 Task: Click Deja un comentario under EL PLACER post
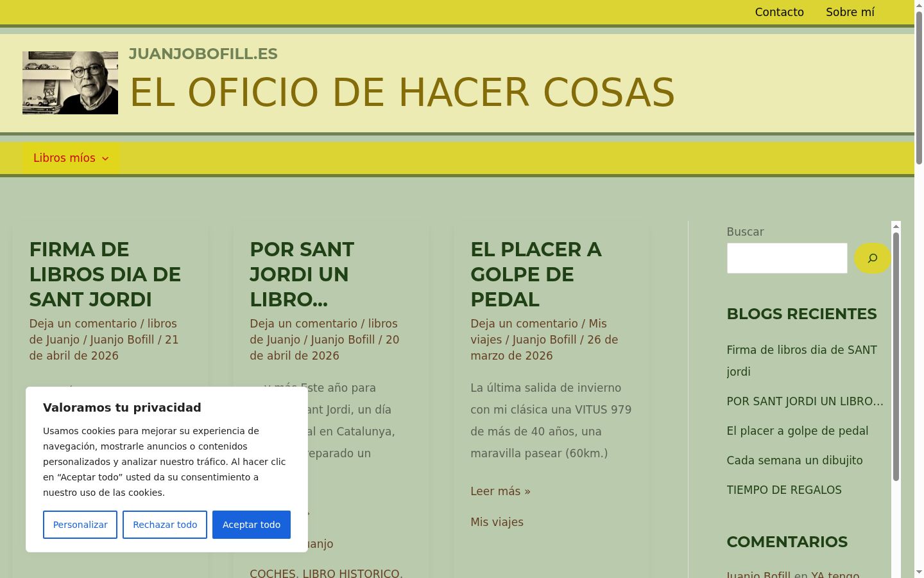pyautogui.click(x=524, y=324)
